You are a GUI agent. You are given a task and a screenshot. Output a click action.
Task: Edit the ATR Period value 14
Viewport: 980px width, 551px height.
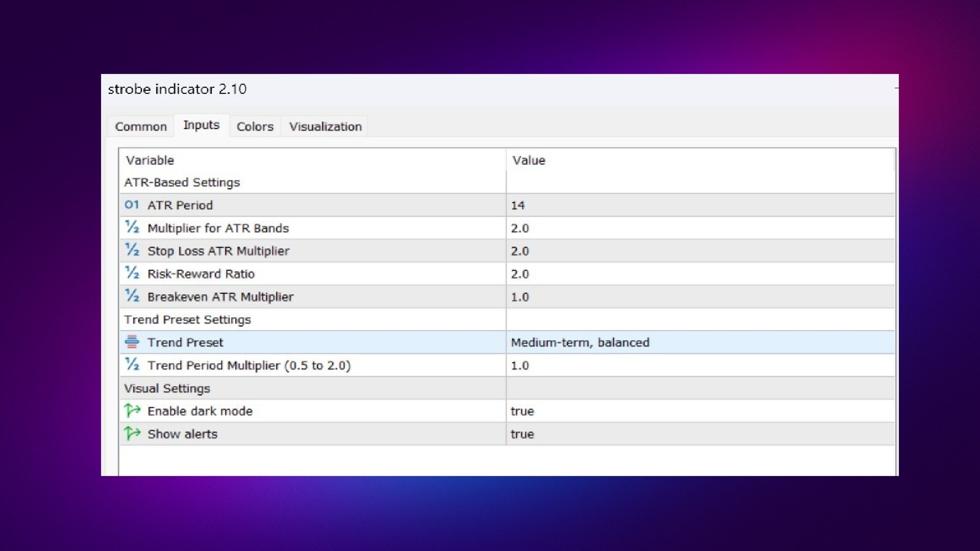[700, 205]
